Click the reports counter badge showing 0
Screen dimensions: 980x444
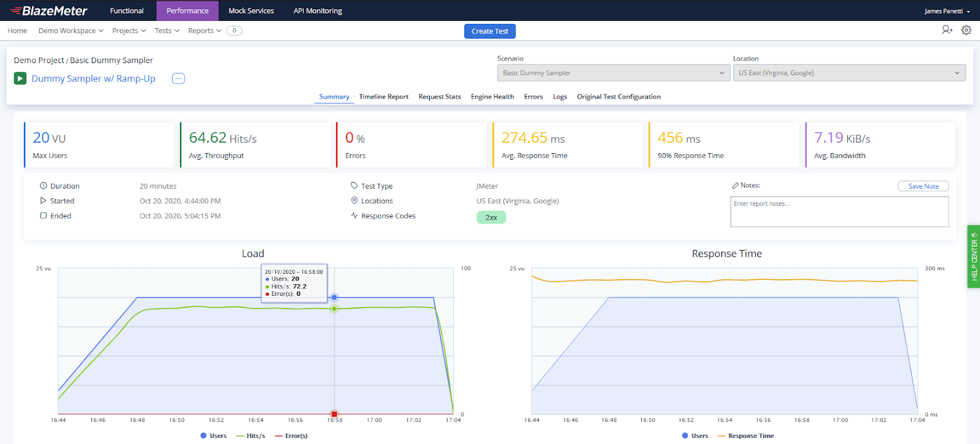(234, 31)
